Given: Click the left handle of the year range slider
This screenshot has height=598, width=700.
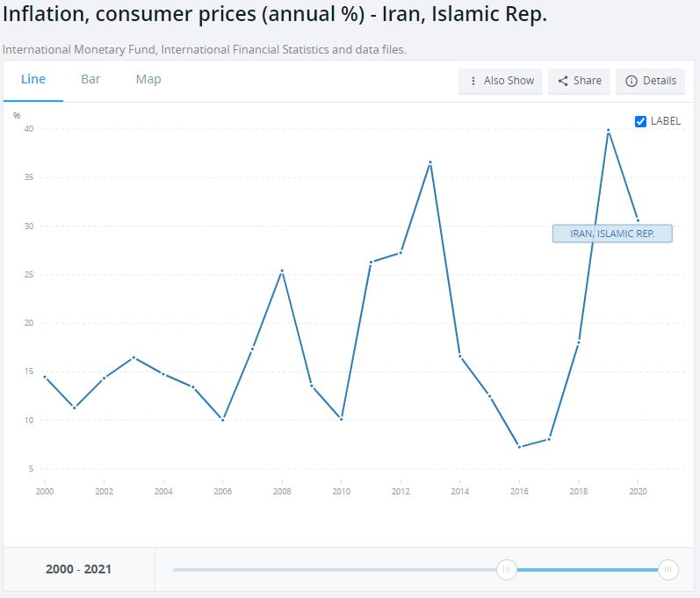Looking at the screenshot, I should (x=507, y=570).
